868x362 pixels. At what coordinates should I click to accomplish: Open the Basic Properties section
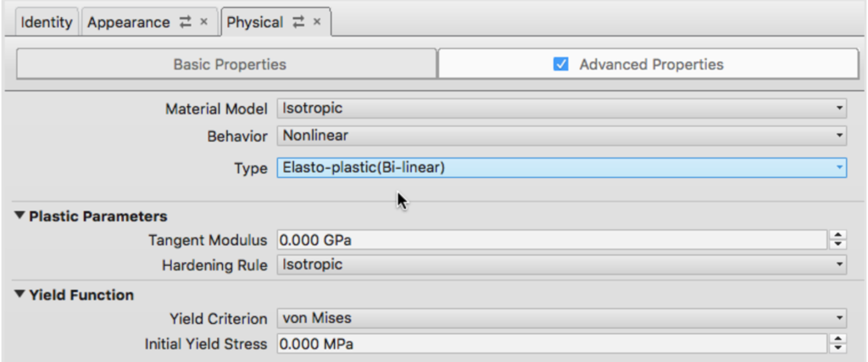coord(229,64)
